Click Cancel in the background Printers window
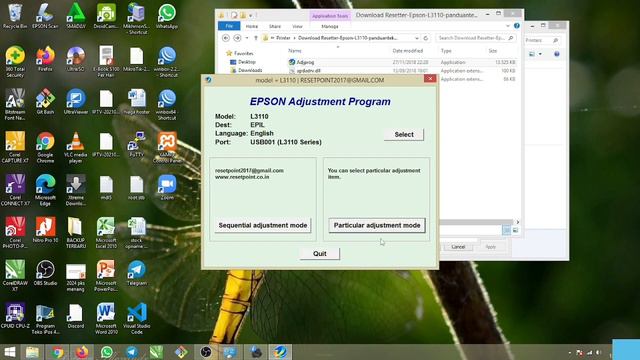The height and width of the screenshot is (360, 640). click(458, 247)
